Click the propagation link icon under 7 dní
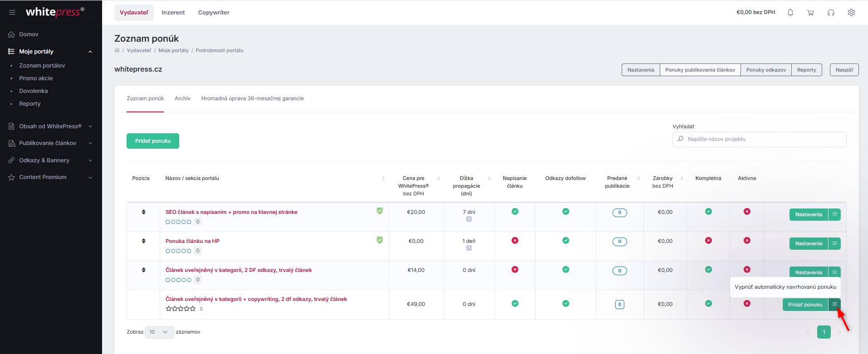The image size is (868, 354). [x=469, y=219]
